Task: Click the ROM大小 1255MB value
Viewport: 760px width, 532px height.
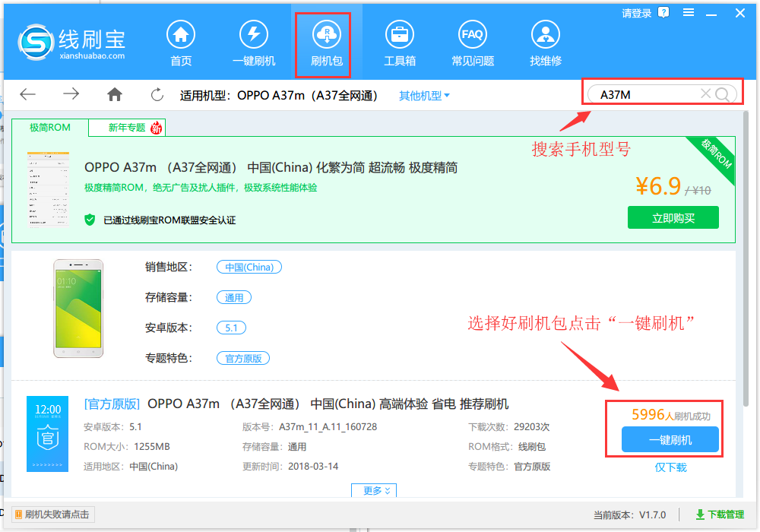Action: pos(152,447)
